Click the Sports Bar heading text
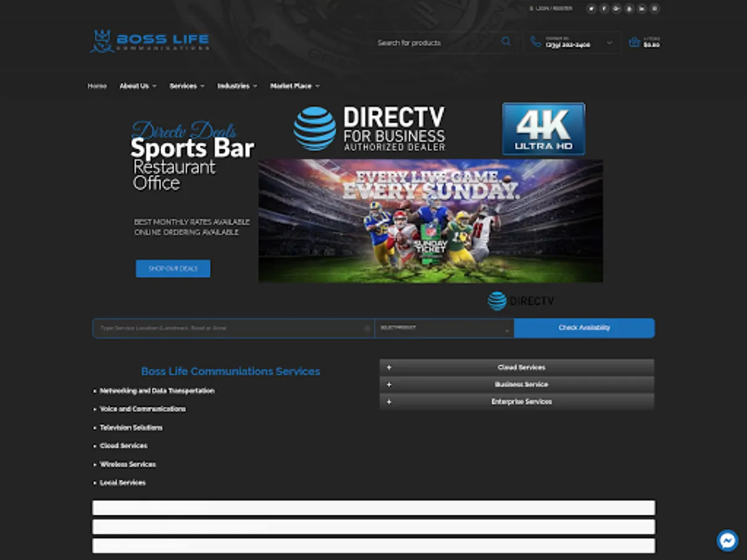This screenshot has width=747, height=560. click(192, 149)
